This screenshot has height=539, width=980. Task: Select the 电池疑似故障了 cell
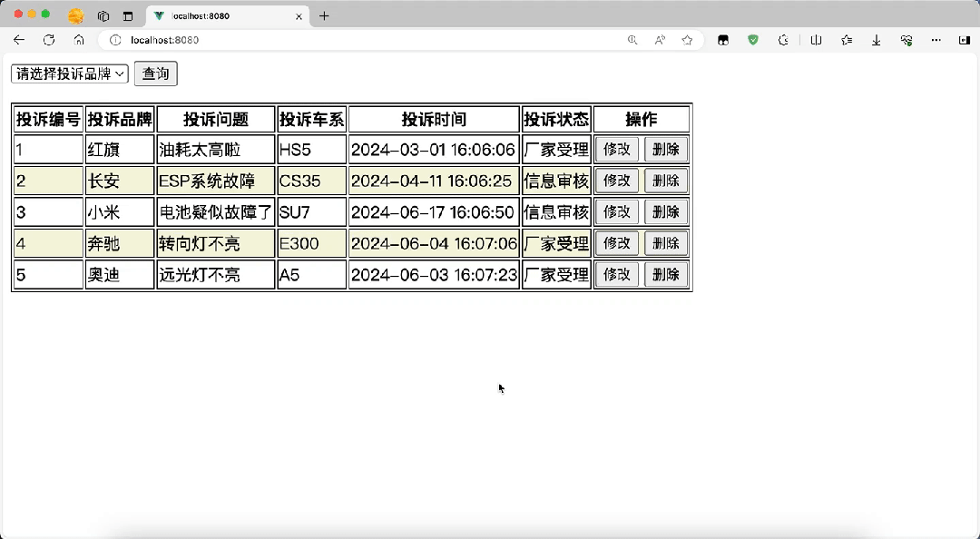tap(216, 212)
